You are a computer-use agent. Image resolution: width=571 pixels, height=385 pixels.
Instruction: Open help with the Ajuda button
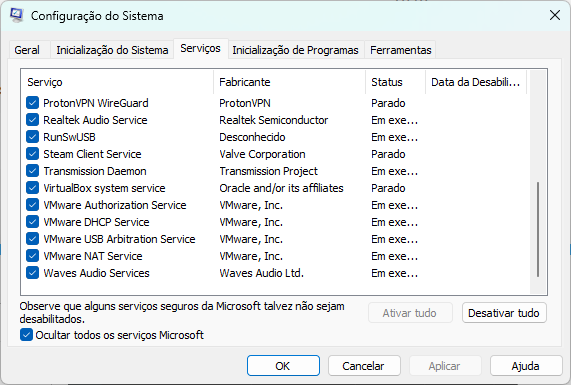point(526,366)
